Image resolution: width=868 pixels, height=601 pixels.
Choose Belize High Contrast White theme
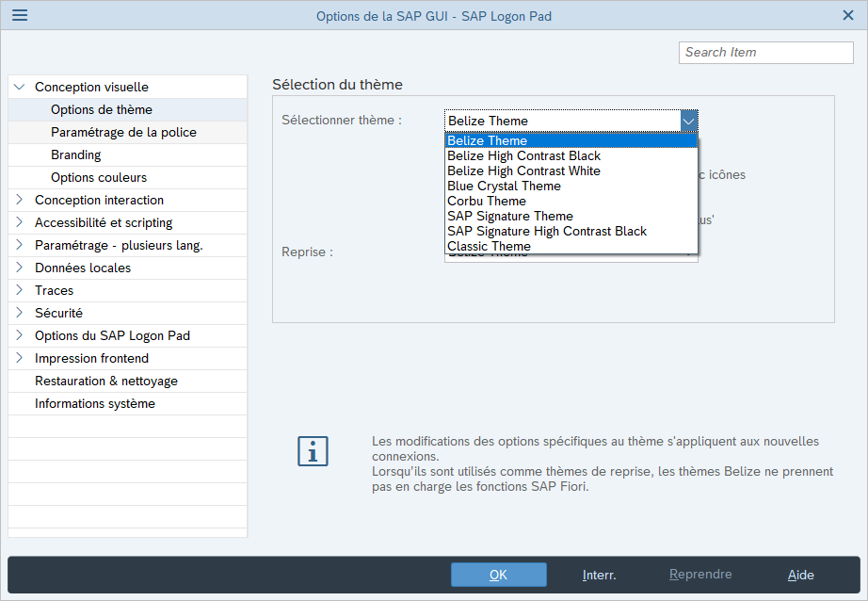click(x=571, y=171)
